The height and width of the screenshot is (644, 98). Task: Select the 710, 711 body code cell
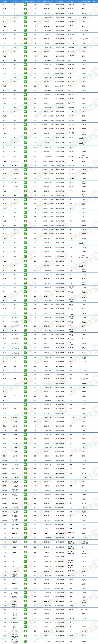(x=71, y=417)
